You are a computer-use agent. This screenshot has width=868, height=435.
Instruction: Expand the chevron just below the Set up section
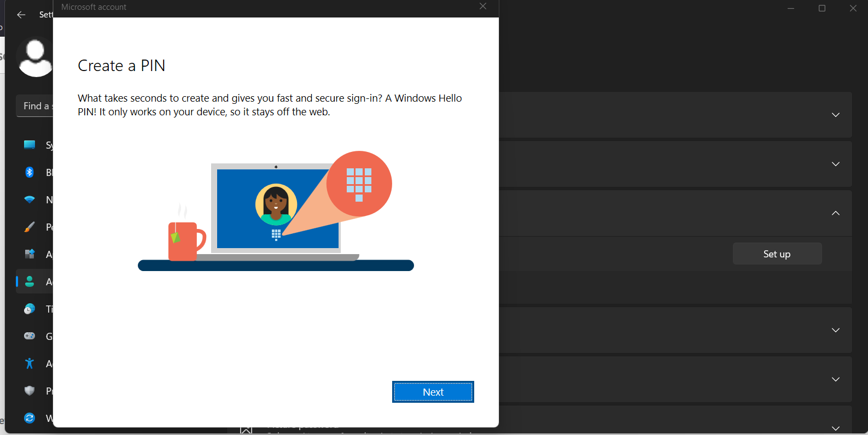[836, 330]
